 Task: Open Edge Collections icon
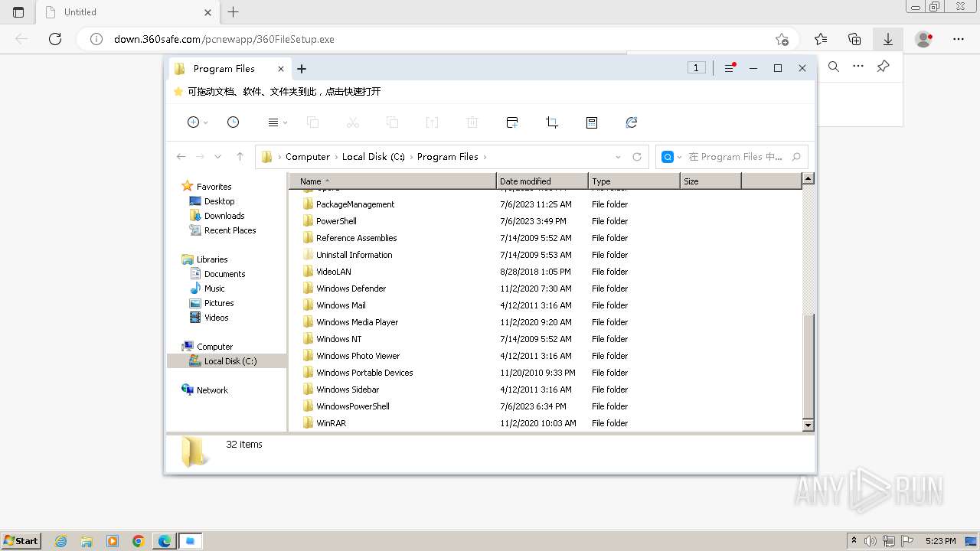(x=854, y=39)
